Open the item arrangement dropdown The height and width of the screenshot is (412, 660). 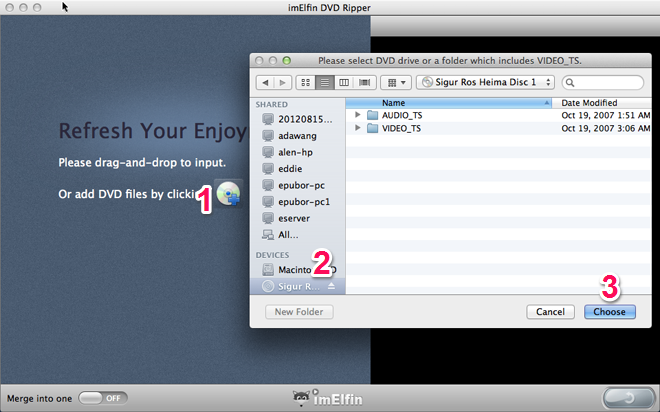pos(396,82)
